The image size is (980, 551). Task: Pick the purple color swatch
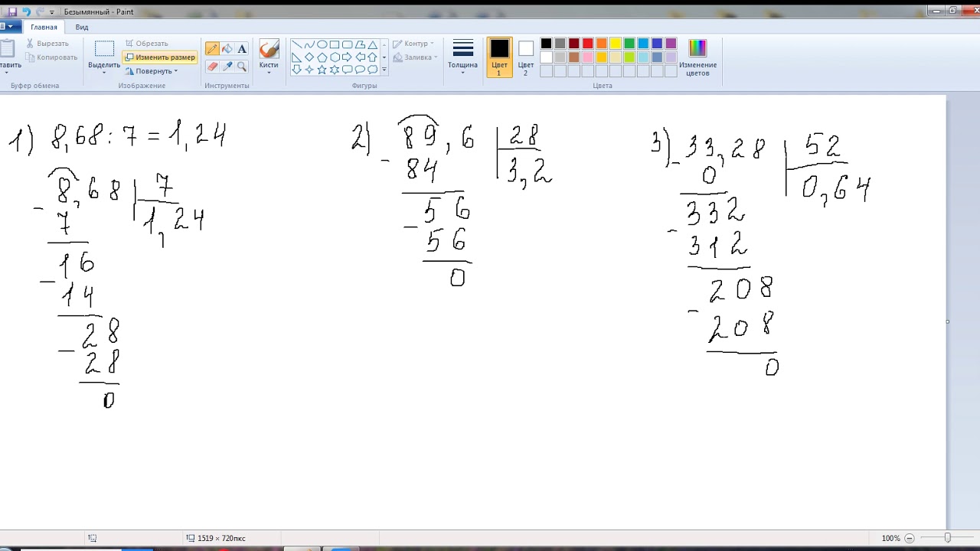click(x=671, y=44)
